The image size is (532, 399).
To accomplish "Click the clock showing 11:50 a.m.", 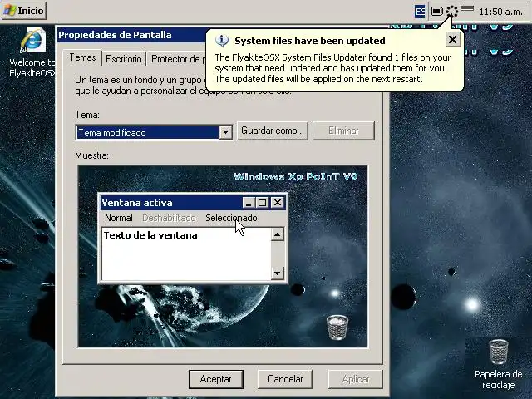I will (x=500, y=12).
